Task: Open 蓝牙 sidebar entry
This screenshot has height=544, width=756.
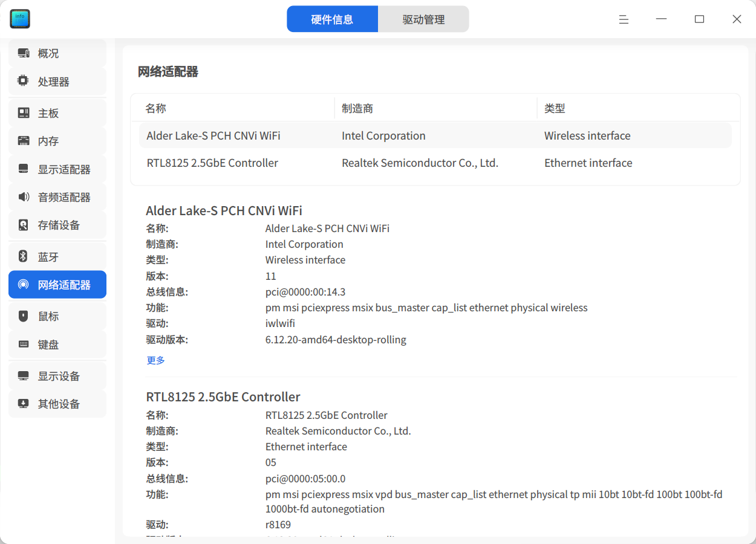Action: (x=57, y=257)
